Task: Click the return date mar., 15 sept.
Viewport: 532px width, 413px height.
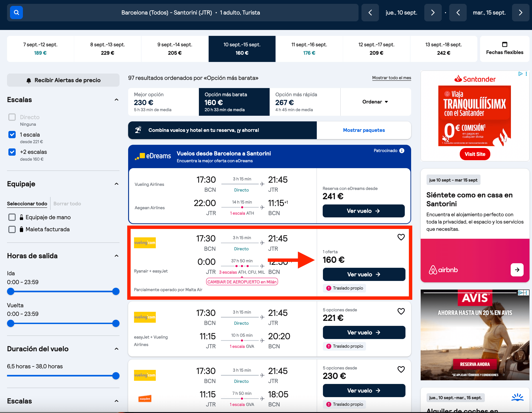Action: 489,12
